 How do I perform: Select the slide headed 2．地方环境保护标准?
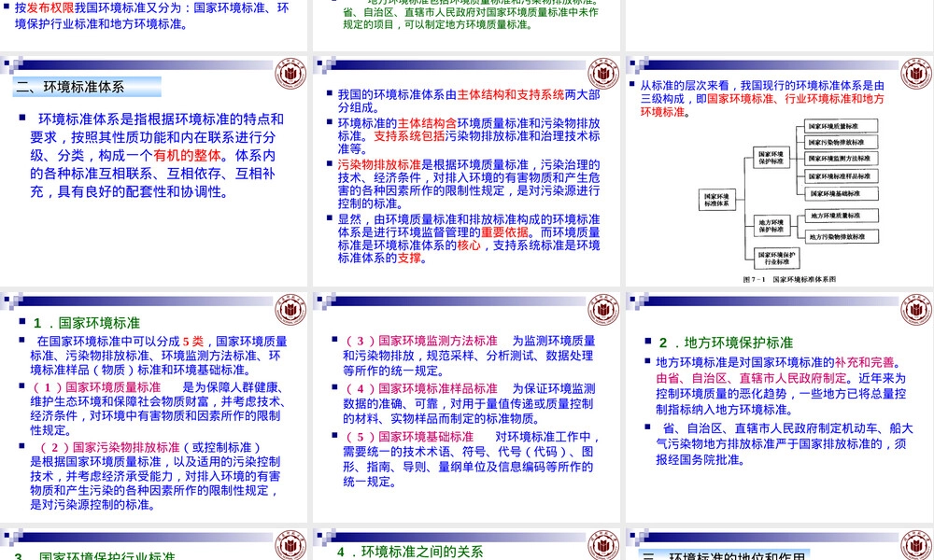[780, 407]
